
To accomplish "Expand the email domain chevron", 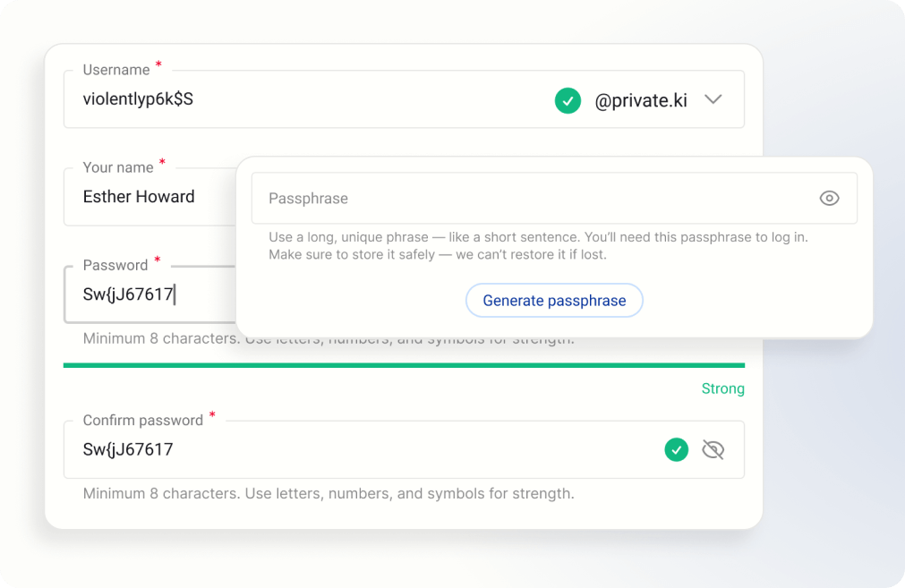I will pyautogui.click(x=713, y=99).
